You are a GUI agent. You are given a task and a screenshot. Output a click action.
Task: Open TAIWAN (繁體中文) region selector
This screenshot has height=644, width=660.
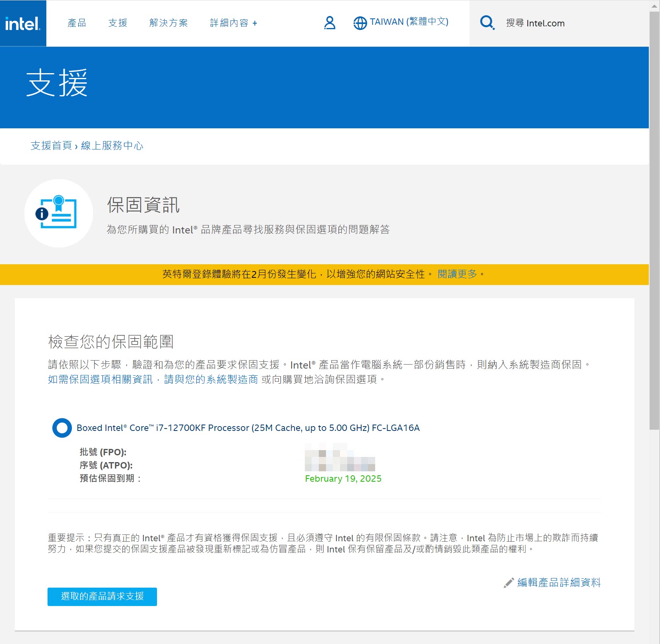409,22
